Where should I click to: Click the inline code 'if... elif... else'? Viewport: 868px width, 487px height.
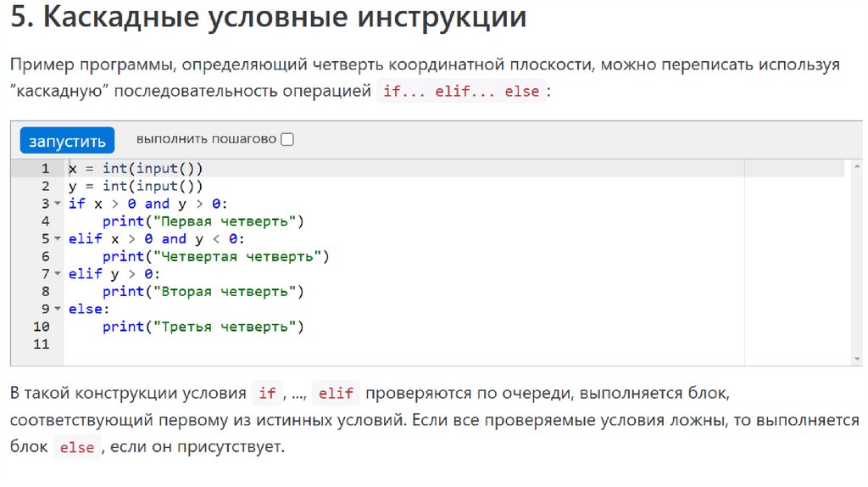(461, 91)
